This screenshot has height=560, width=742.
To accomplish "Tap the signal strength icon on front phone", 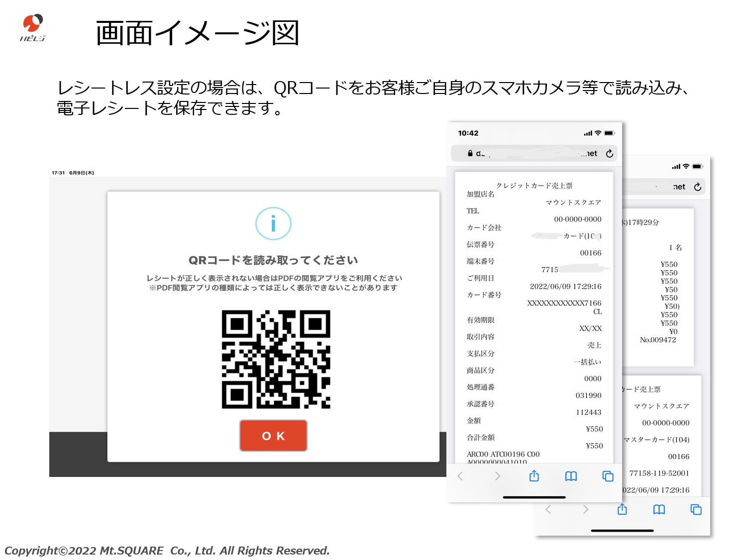I will (588, 133).
